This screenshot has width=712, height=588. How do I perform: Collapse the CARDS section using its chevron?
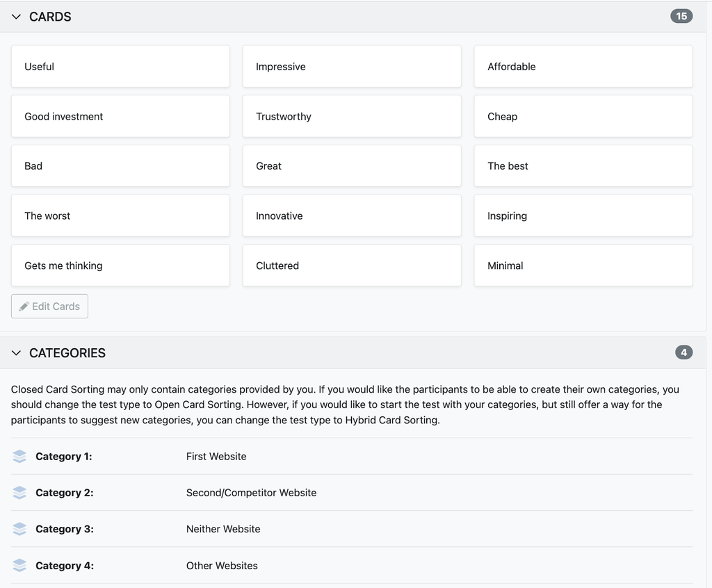click(x=16, y=16)
